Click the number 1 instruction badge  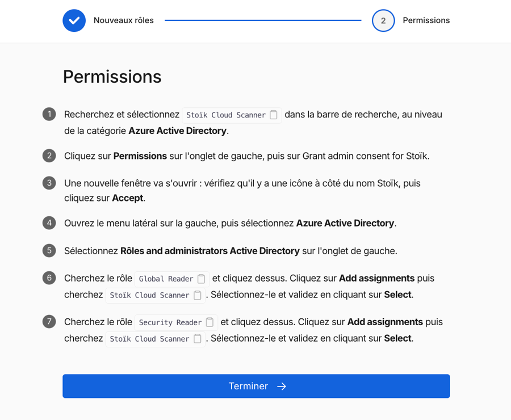[x=49, y=114]
